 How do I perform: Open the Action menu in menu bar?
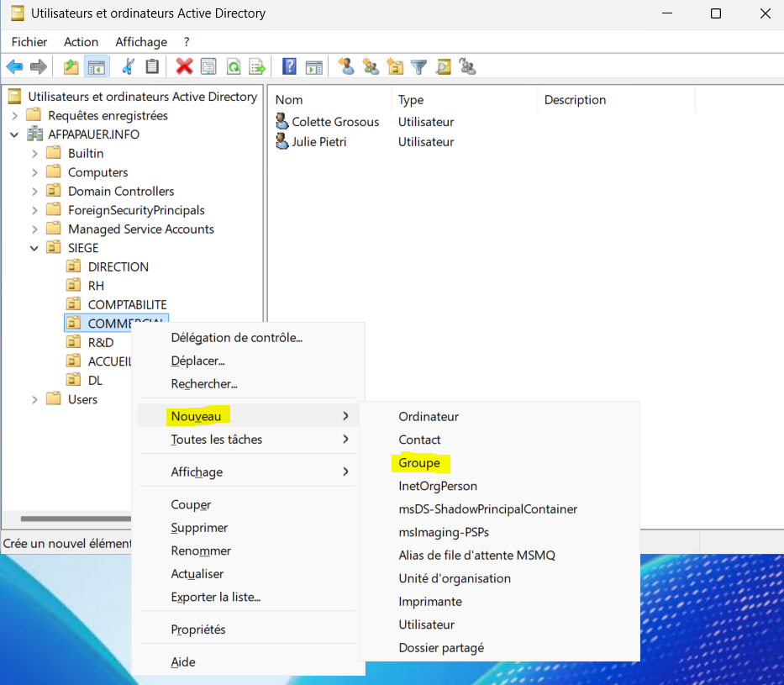[x=81, y=42]
